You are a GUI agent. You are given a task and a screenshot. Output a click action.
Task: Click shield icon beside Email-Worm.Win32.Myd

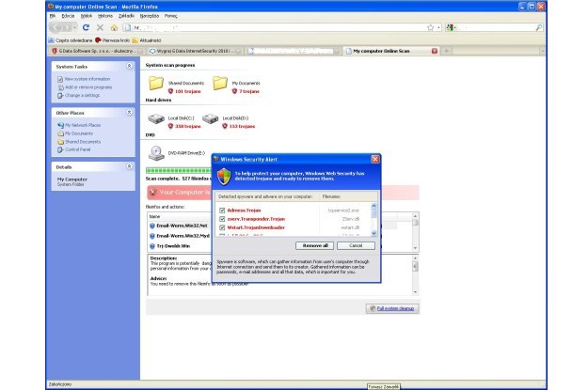[x=152, y=236]
